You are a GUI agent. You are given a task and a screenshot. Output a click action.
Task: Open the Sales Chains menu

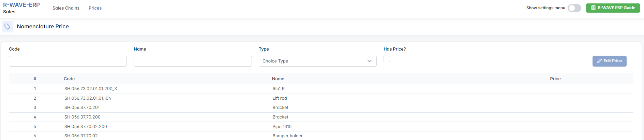[66, 8]
